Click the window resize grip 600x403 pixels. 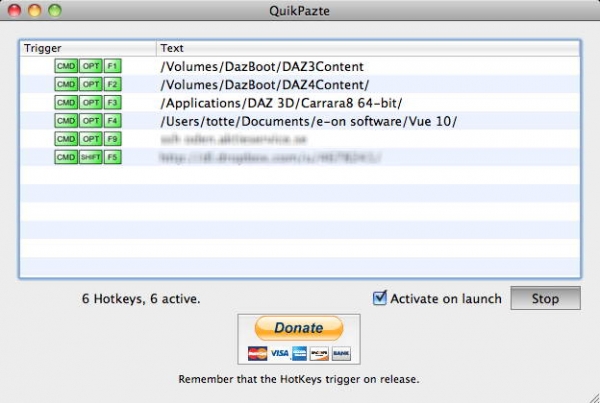click(593, 397)
